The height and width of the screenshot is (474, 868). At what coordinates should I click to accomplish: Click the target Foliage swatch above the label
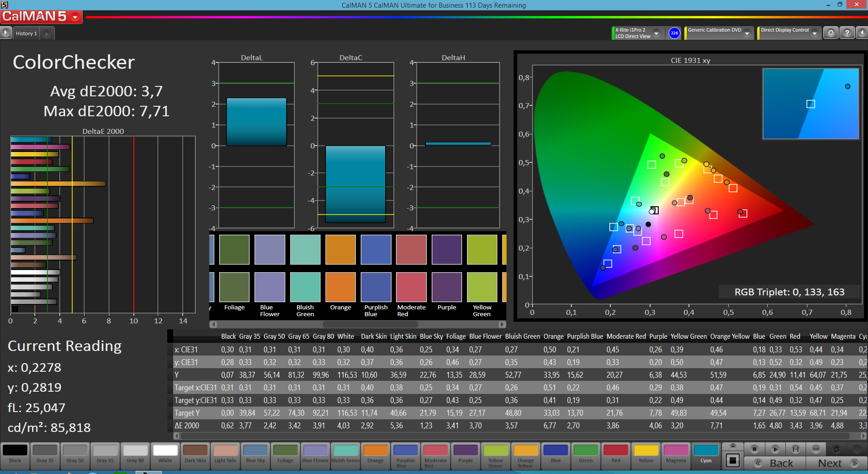point(234,287)
